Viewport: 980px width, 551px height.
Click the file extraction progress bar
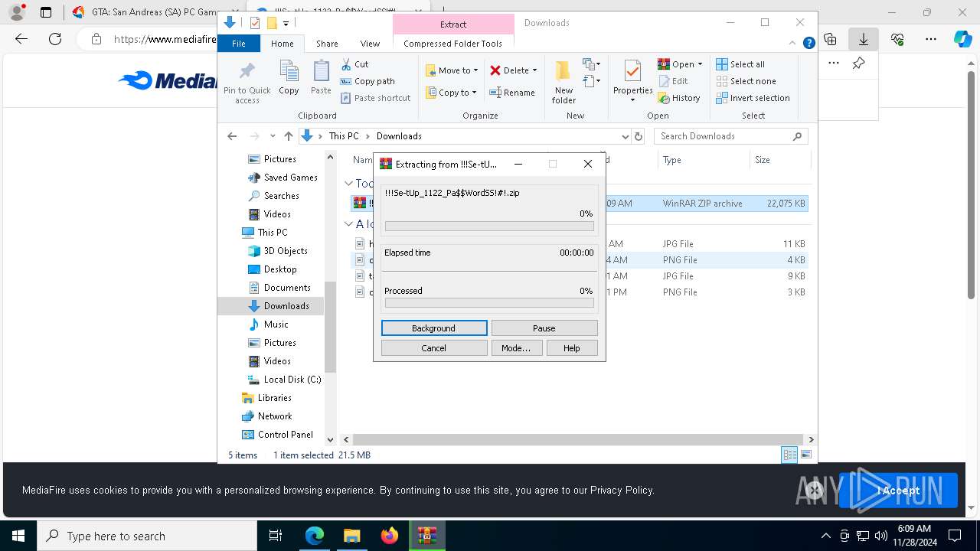coord(489,227)
